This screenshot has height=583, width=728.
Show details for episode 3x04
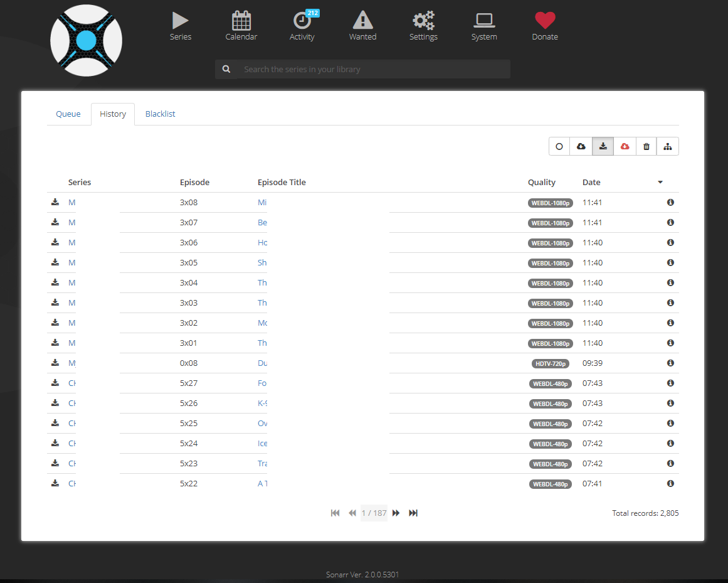coord(670,282)
